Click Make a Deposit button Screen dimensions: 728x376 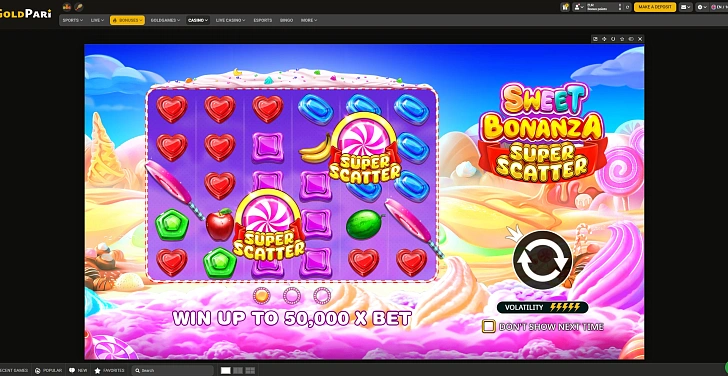[x=655, y=7]
